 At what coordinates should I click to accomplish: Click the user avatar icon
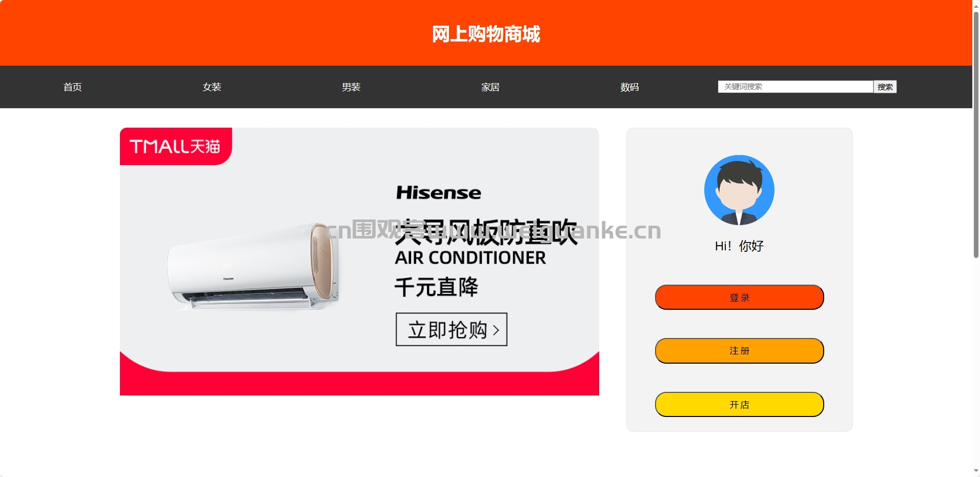pyautogui.click(x=739, y=190)
